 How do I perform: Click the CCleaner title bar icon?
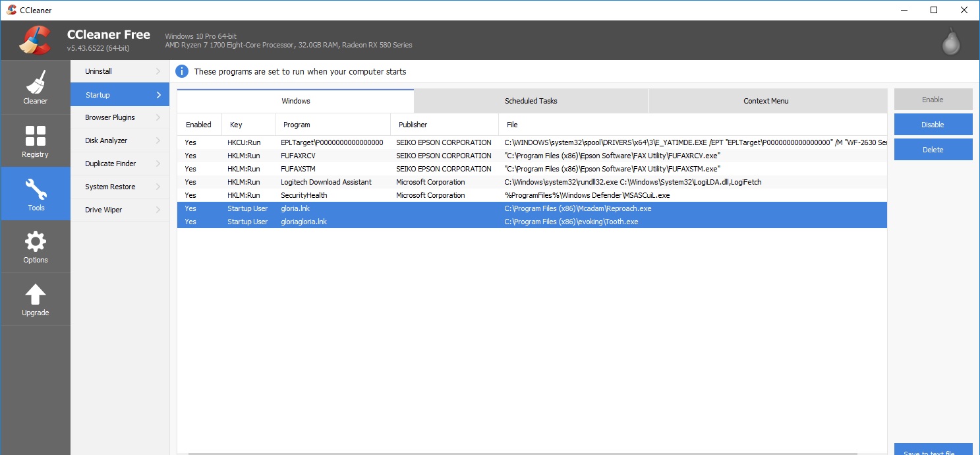pyautogui.click(x=11, y=10)
